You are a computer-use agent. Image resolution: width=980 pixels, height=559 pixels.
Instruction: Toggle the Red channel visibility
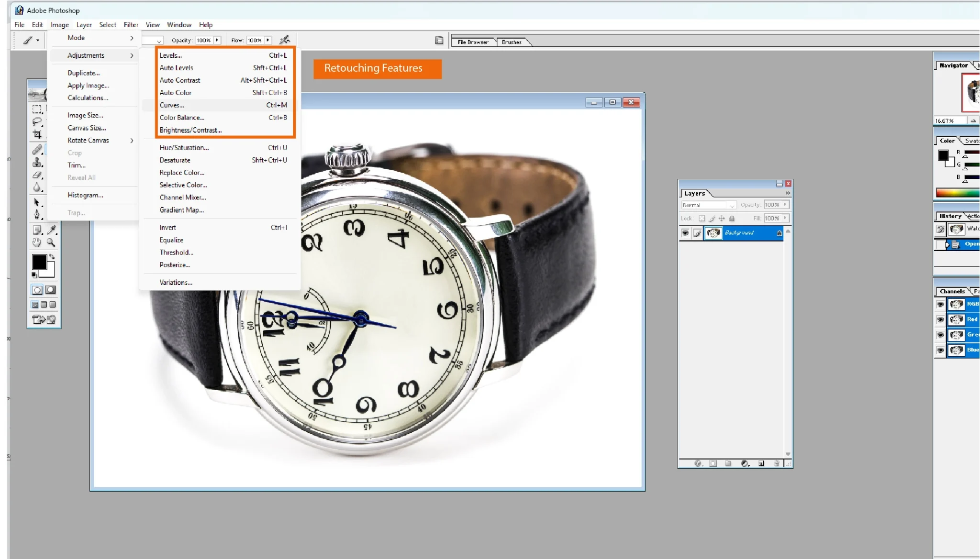click(x=940, y=319)
